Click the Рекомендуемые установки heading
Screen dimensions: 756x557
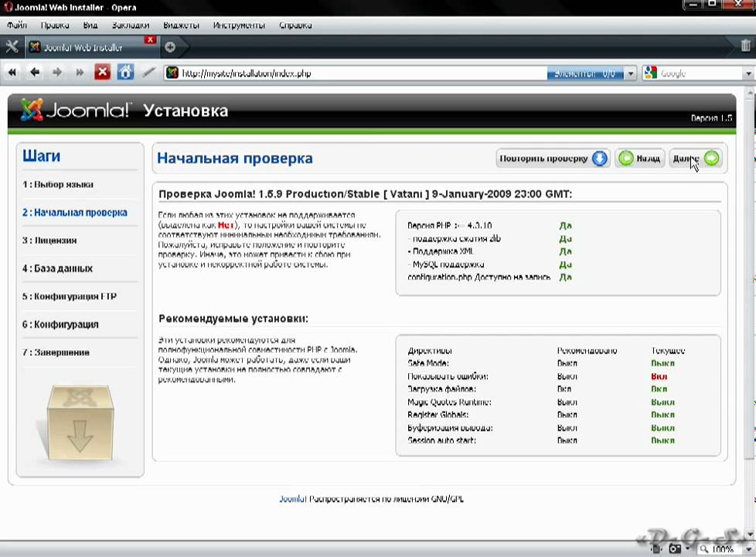tap(233, 319)
